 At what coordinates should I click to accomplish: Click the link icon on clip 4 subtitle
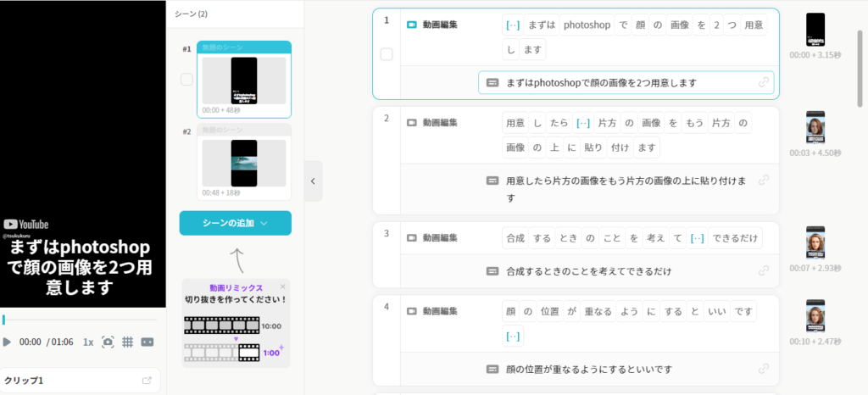coord(764,368)
